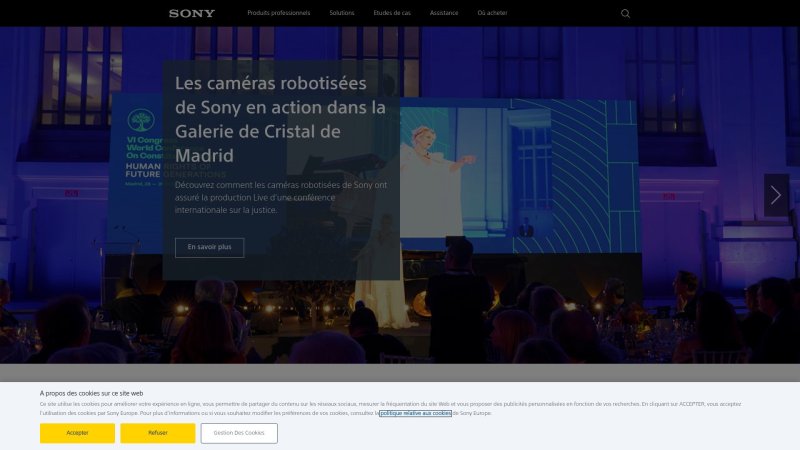
Task: Click the A propos des cookies heading
Action: point(91,393)
